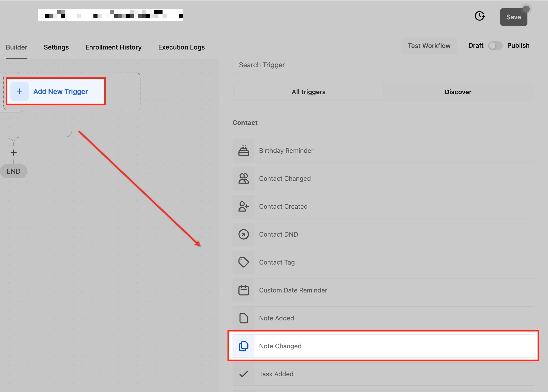
Task: Click the Custom Date Reminder calendar icon
Action: coord(244,290)
